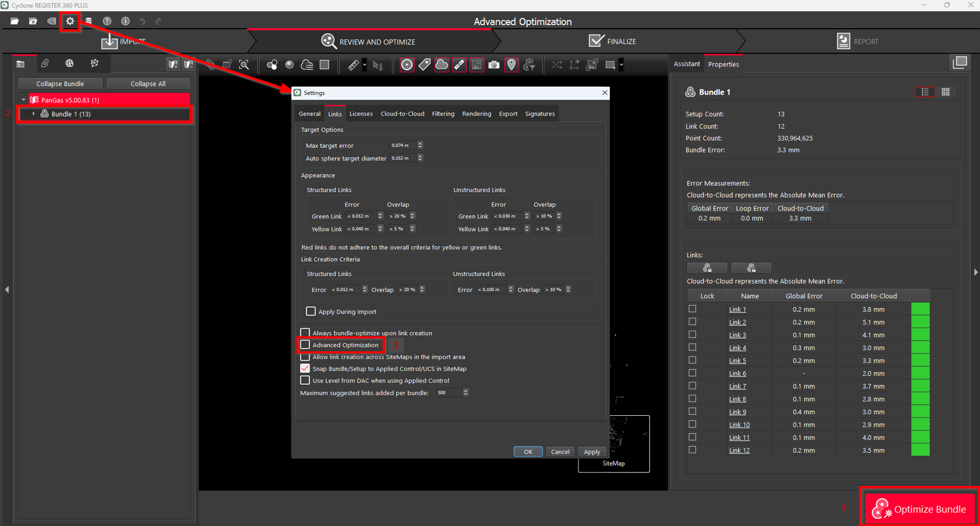980x526 pixels.
Task: Toggle the tag label icon in toolbar
Action: 425,65
